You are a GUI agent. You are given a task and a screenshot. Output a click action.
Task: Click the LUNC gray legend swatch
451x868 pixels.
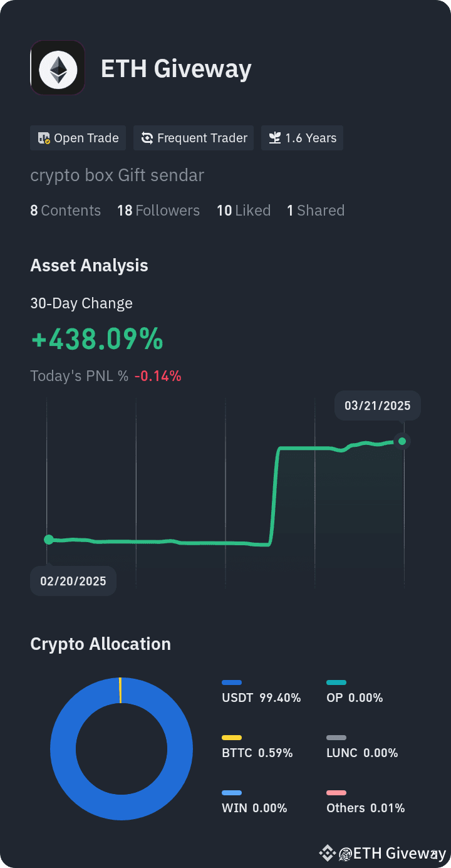pos(336,738)
